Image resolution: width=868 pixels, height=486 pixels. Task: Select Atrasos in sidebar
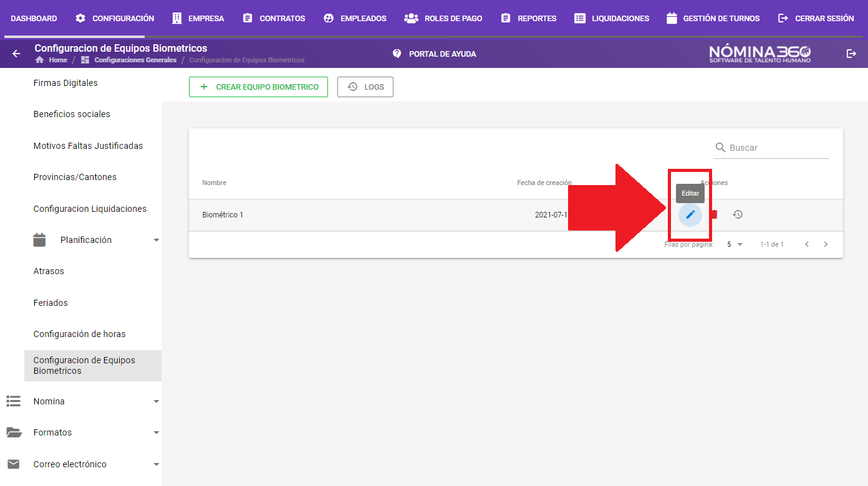click(49, 271)
